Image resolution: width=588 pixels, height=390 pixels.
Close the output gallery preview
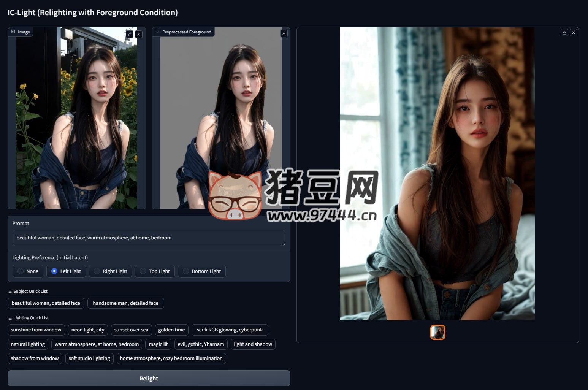tap(574, 33)
